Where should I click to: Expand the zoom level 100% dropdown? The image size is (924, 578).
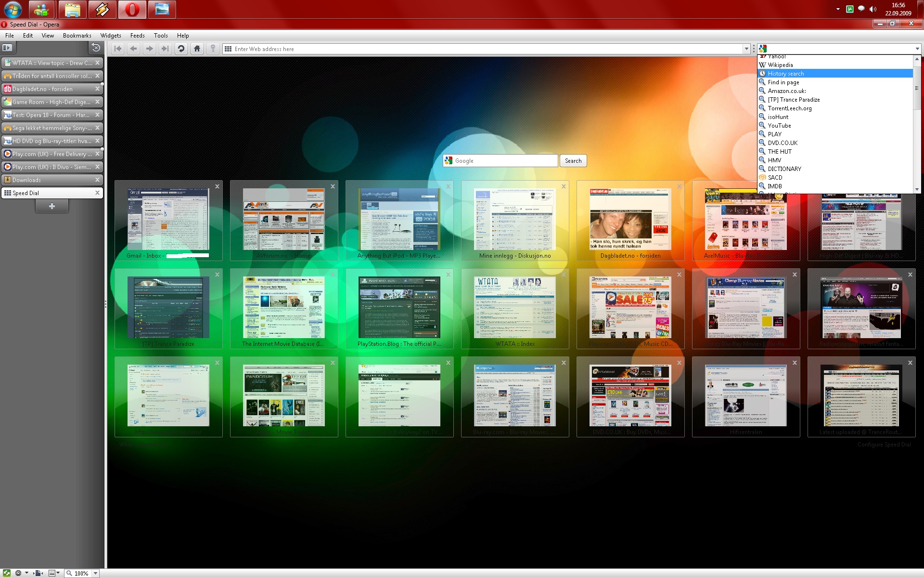coord(95,573)
